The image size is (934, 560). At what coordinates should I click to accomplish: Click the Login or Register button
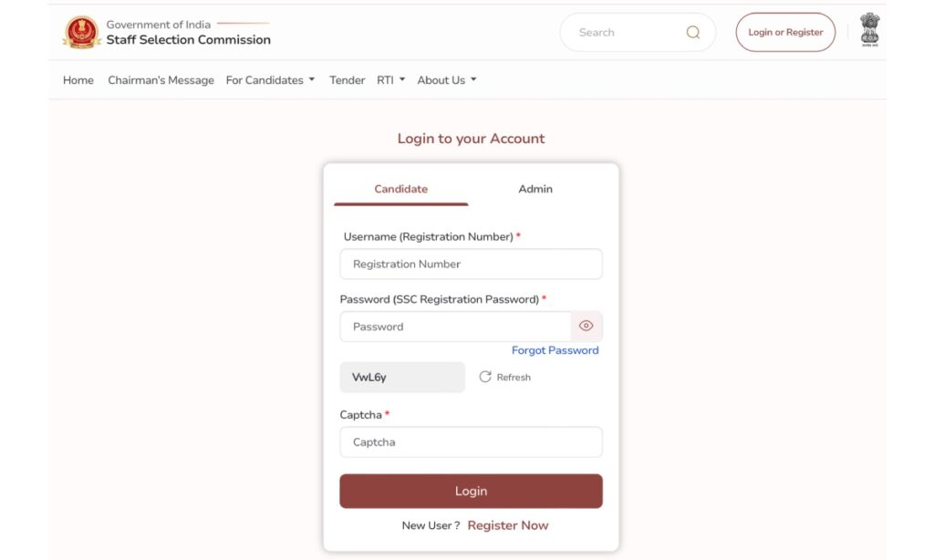(x=785, y=32)
